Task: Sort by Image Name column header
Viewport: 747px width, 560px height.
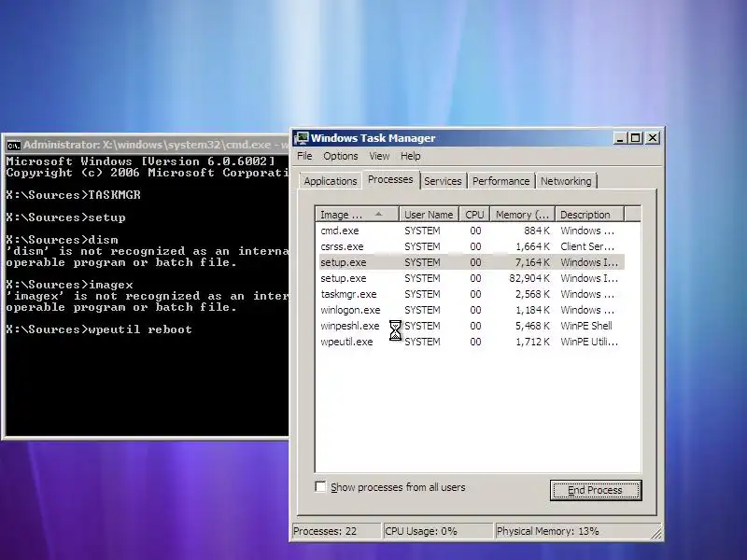Action: 357,215
